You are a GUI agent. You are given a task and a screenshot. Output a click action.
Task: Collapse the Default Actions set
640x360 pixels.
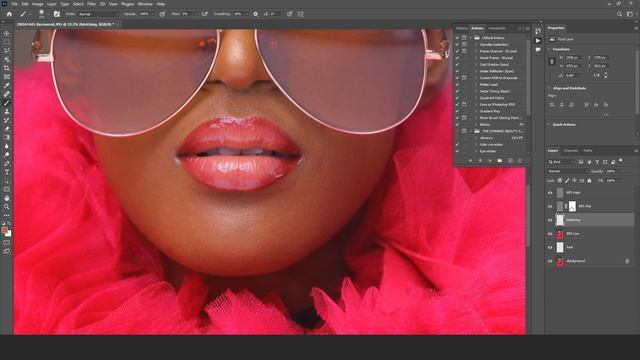tap(471, 38)
